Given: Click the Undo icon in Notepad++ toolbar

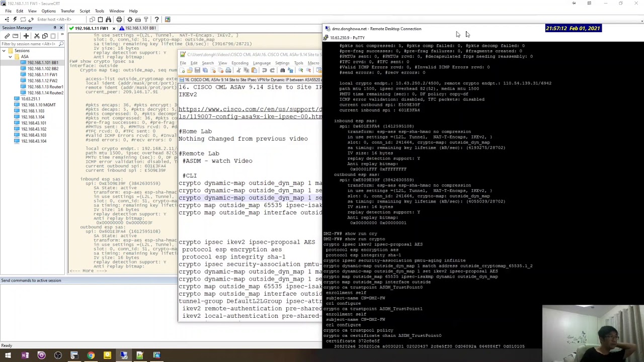Looking at the screenshot, I should coord(265,70).
